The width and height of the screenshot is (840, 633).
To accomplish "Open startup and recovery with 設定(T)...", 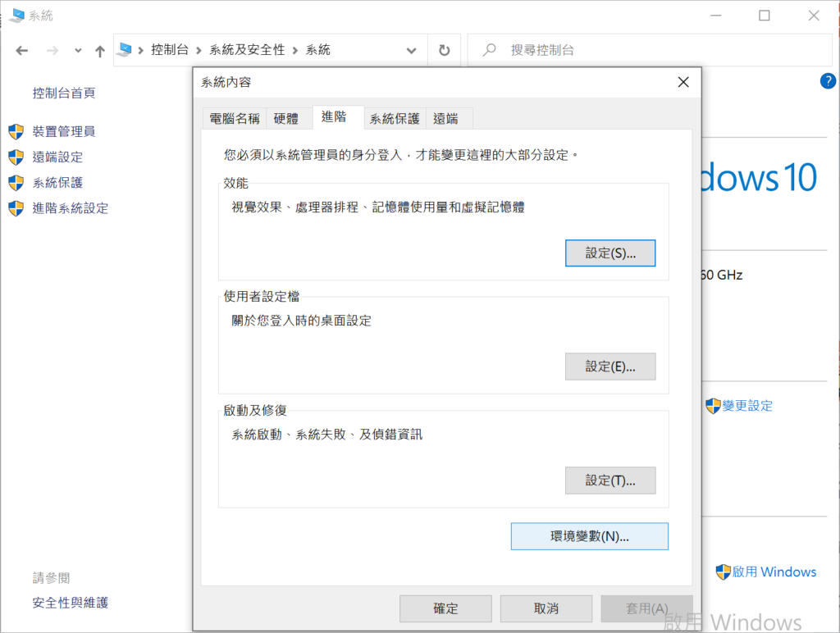I will coord(610,480).
